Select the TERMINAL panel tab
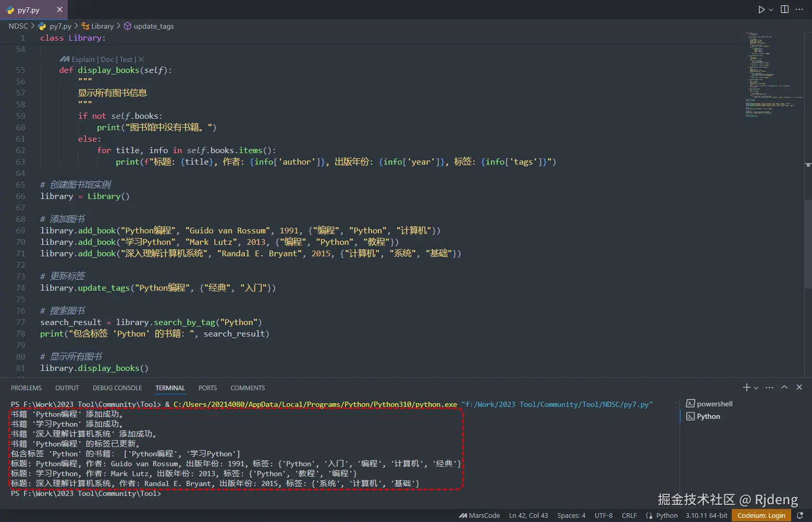Viewport: 812px width, 522px height. tap(170, 388)
